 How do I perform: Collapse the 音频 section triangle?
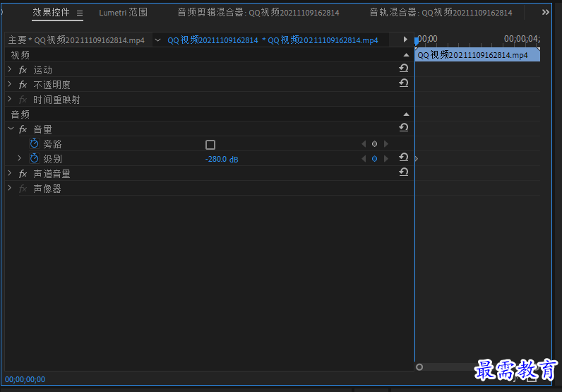pyautogui.click(x=406, y=114)
